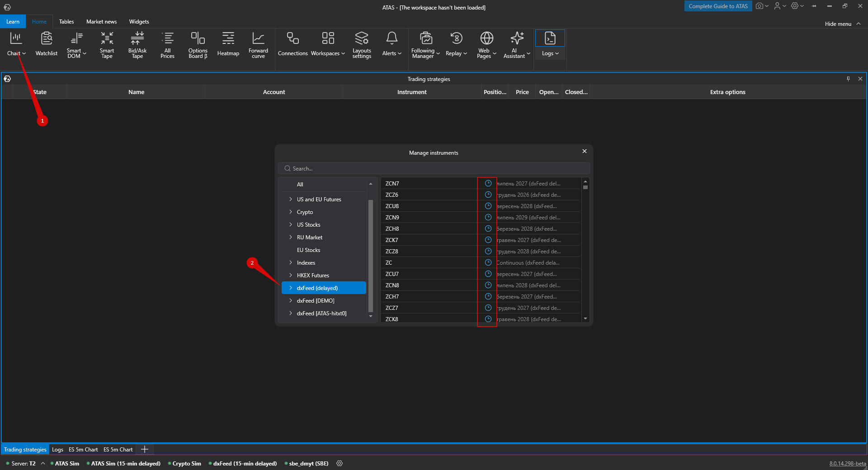Open the Widgets ribbon tab
This screenshot has height=470, width=868.
pos(139,21)
